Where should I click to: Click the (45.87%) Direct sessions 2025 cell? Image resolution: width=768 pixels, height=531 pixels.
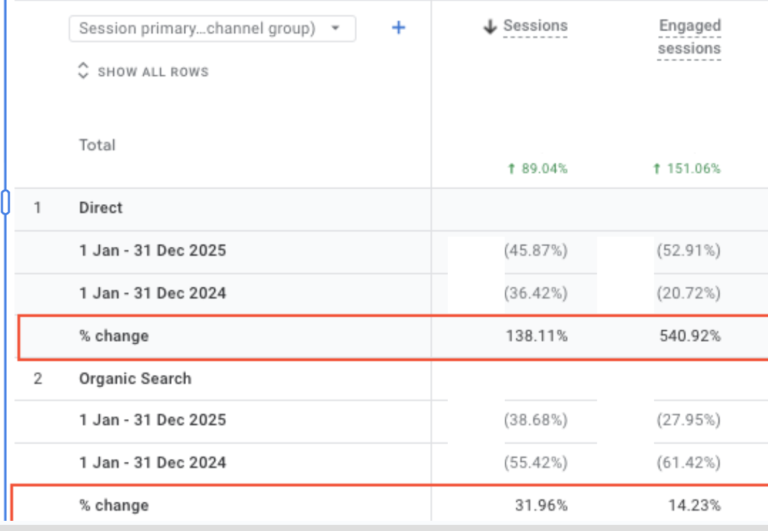pyautogui.click(x=536, y=251)
